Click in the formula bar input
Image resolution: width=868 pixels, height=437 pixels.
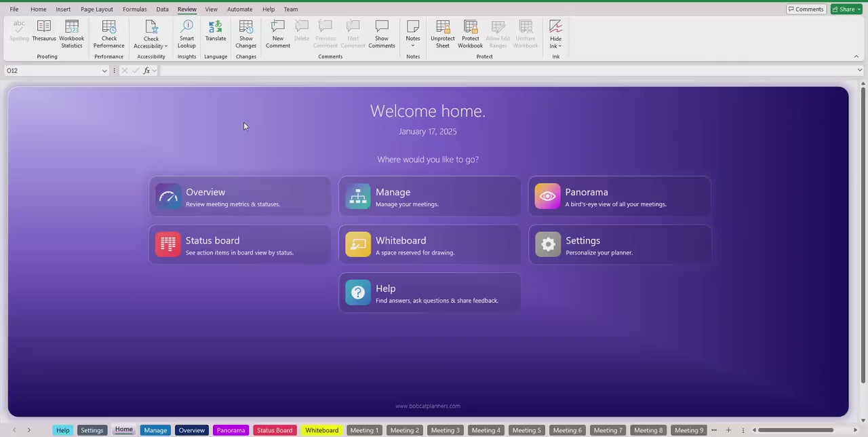click(509, 71)
